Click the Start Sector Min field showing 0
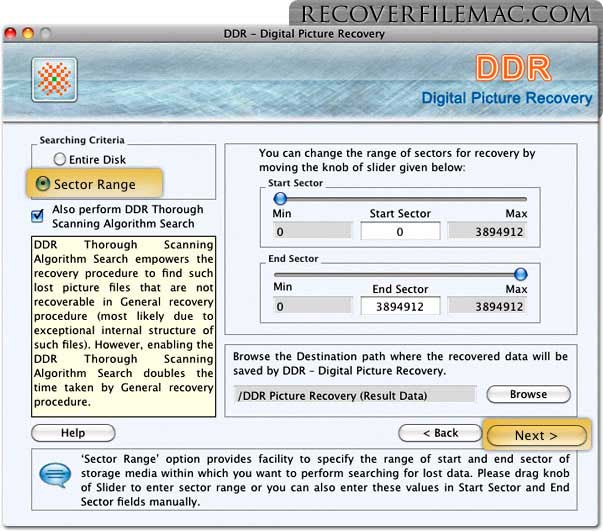Image resolution: width=603 pixels, height=531 pixels. click(x=312, y=231)
